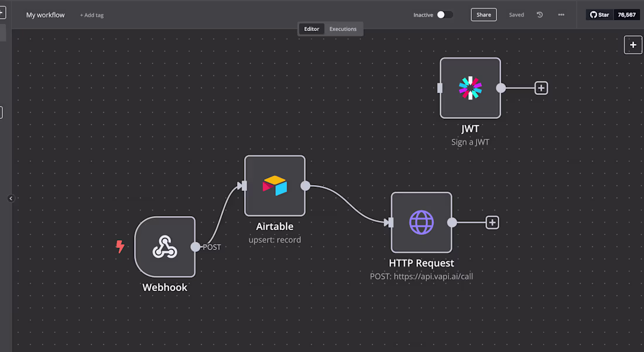
Task: Open the GitHub star count link
Action: 626,15
